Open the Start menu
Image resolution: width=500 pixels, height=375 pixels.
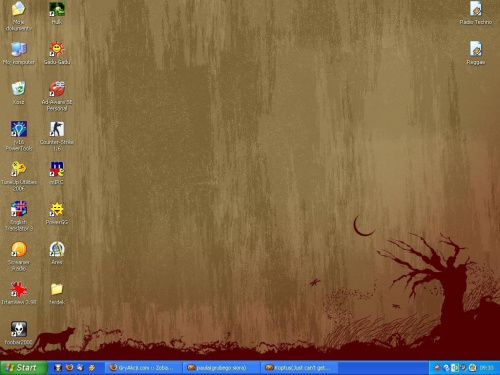(x=23, y=368)
